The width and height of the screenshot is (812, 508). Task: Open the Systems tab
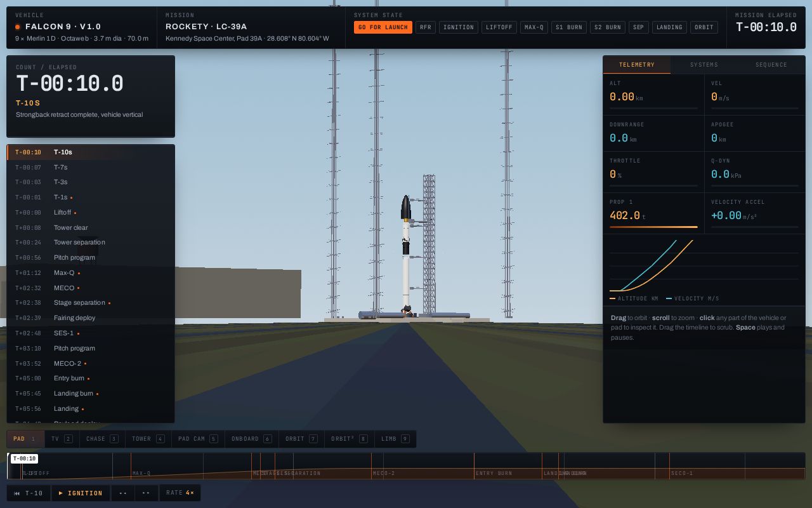click(x=704, y=65)
